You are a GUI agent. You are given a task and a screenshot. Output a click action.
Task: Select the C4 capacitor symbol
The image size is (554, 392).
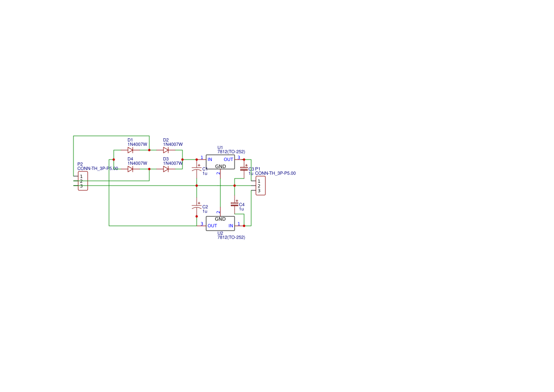click(234, 204)
